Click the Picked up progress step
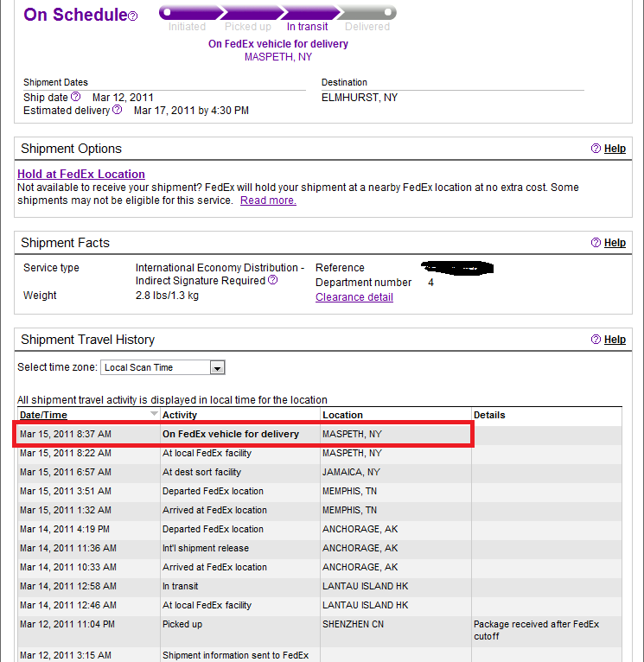 (248, 27)
